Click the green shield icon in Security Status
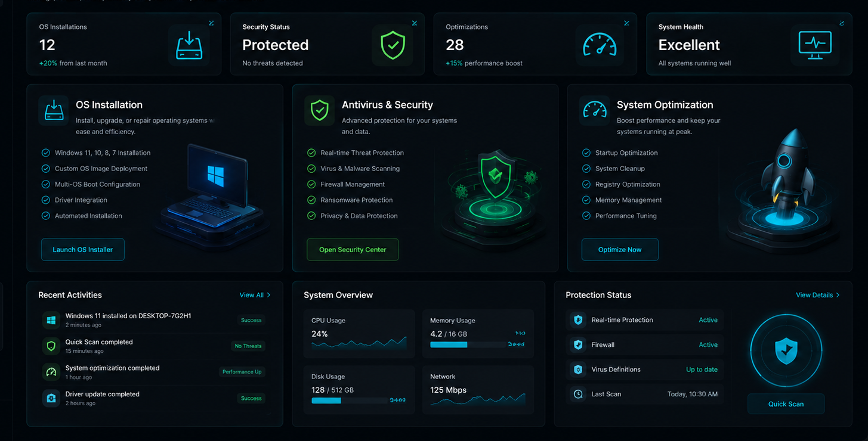The image size is (868, 441). [393, 45]
